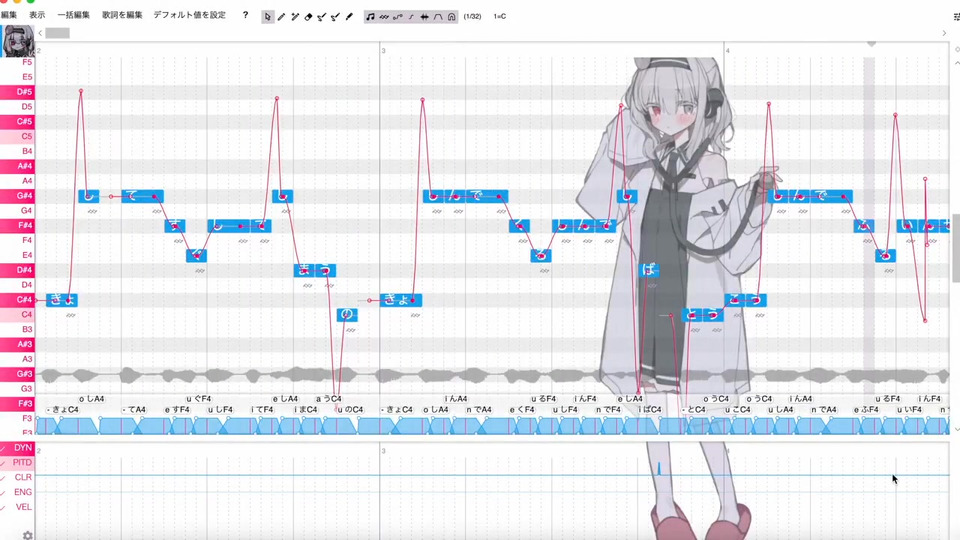Toggle pitch curve display

tap(397, 17)
